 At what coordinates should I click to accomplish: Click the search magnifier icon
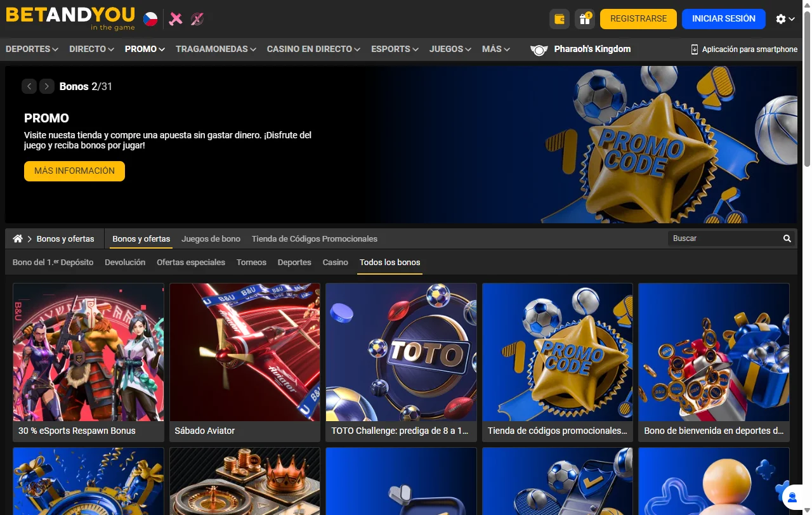click(787, 238)
